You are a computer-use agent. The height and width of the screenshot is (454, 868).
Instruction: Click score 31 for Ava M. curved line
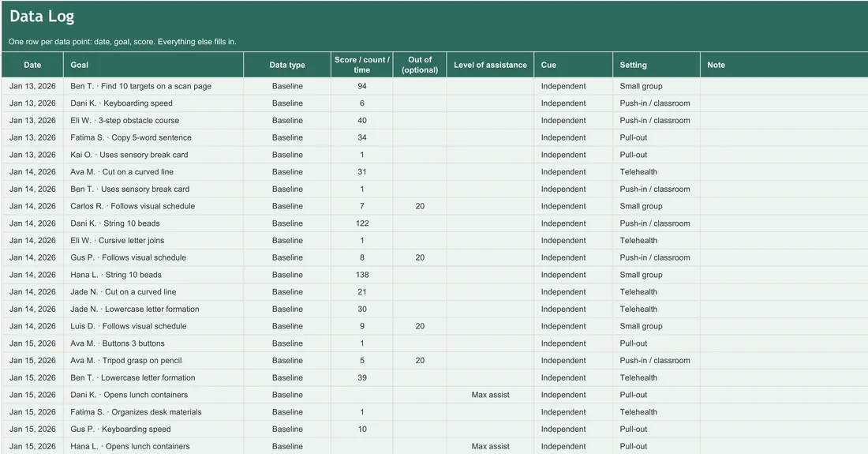(x=362, y=171)
